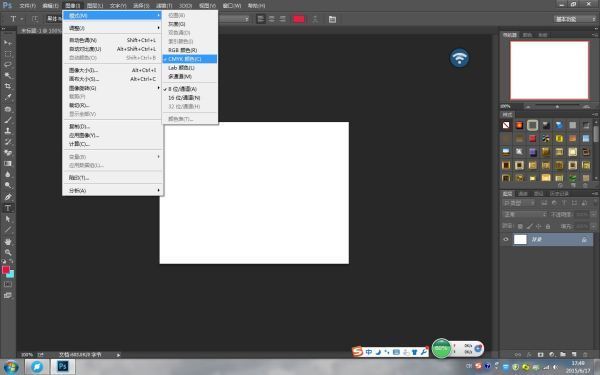Choose RGB 颜色 mode
Viewport: 600px width, 375px height.
point(190,50)
